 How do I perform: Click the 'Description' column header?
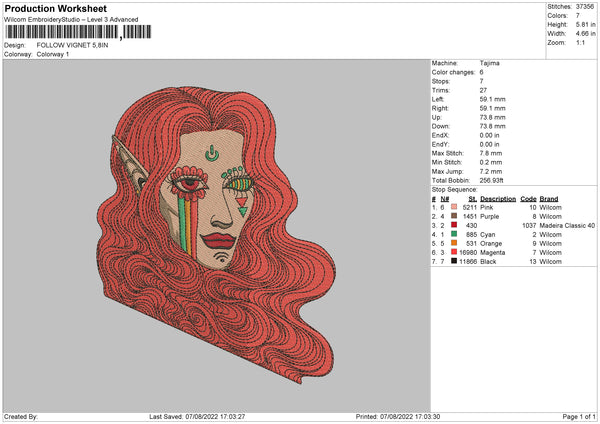pos(498,199)
